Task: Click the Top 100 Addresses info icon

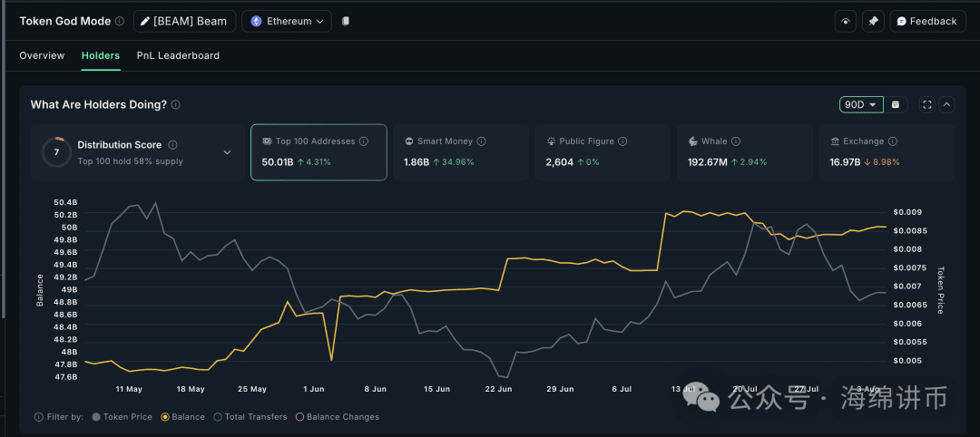Action: (364, 141)
